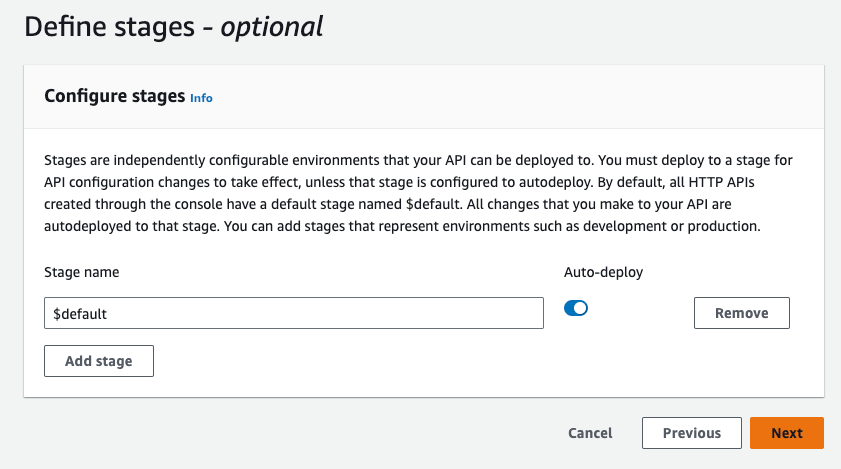Disable auto-deploy for the $default stage
The image size is (841, 469).
pos(576,308)
